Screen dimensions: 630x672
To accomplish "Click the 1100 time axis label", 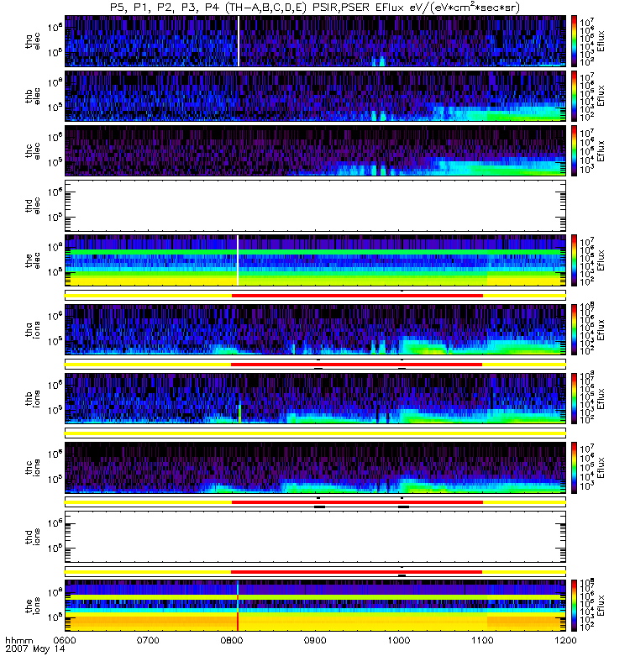I will (x=482, y=640).
